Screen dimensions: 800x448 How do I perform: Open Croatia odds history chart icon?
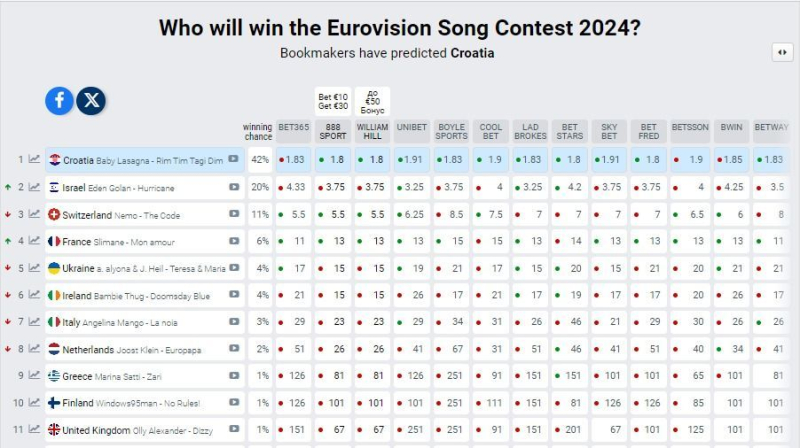pyautogui.click(x=34, y=160)
